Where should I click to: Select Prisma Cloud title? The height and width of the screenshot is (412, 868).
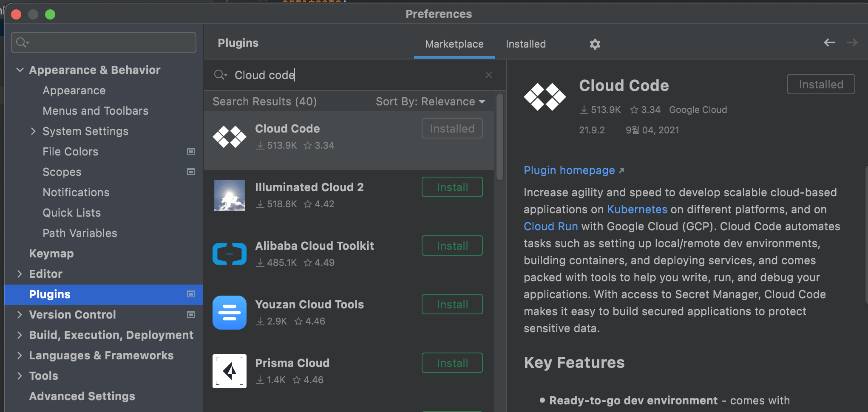pos(292,363)
